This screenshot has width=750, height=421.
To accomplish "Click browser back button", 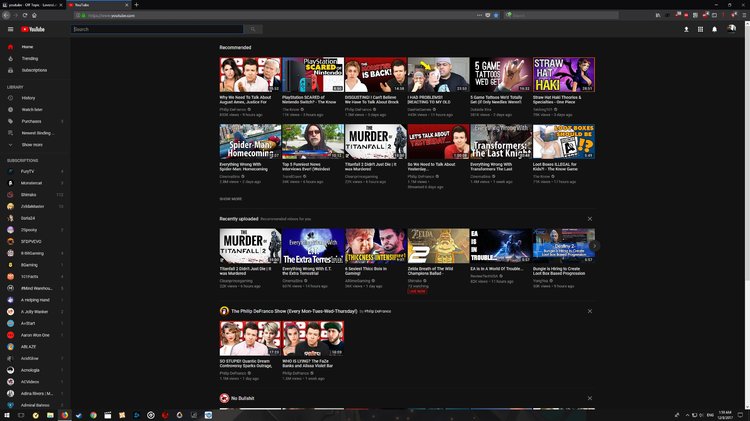I will click(x=6, y=15).
